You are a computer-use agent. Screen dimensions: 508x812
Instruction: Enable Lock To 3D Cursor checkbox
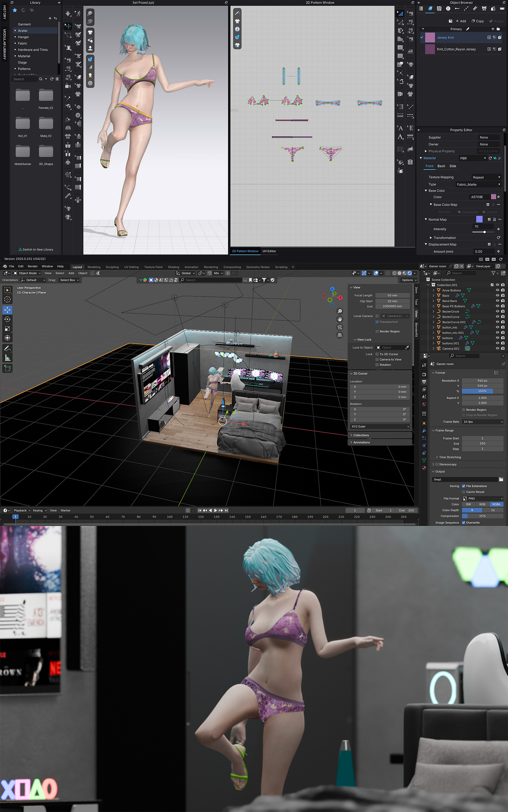click(377, 354)
